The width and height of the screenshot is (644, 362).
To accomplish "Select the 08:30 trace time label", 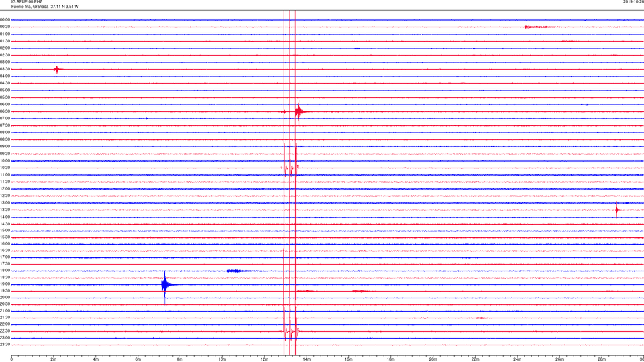I will 5,139.
